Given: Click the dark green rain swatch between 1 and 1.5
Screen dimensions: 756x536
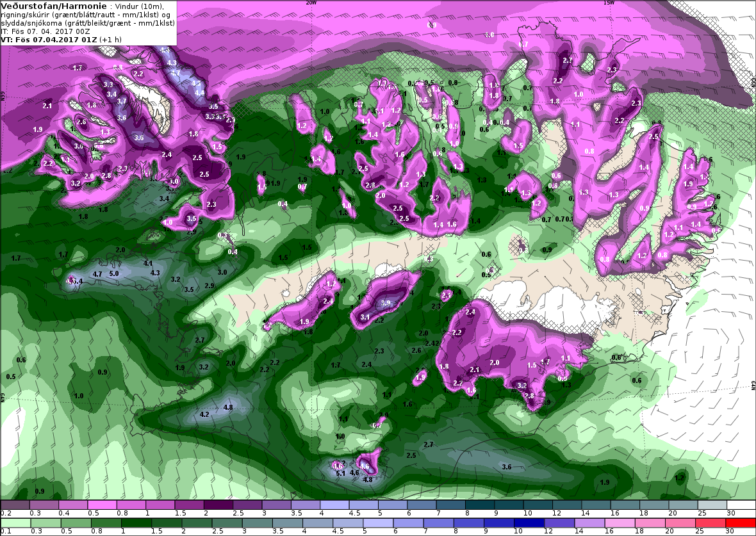Looking at the screenshot, I should [136, 523].
